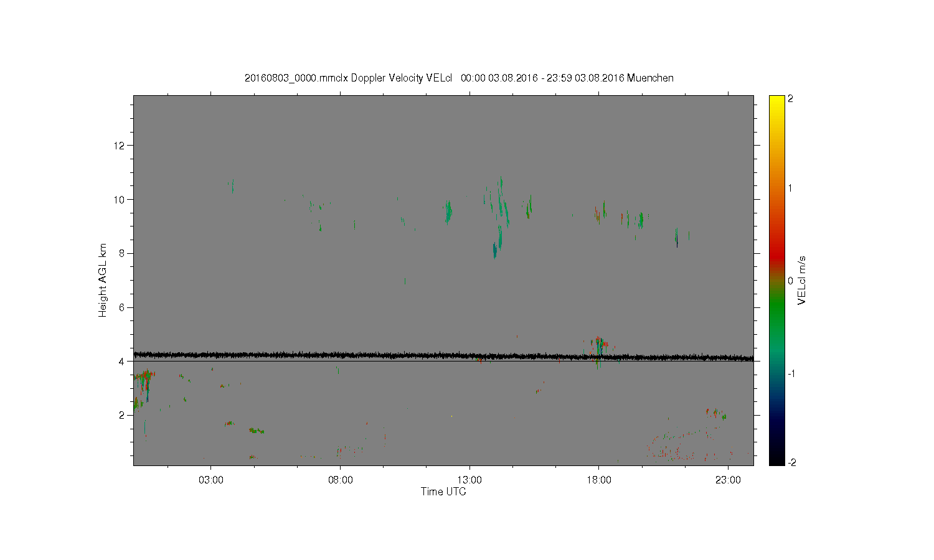Click the 10 km height tick label
The width and height of the screenshot is (934, 560).
[120, 200]
